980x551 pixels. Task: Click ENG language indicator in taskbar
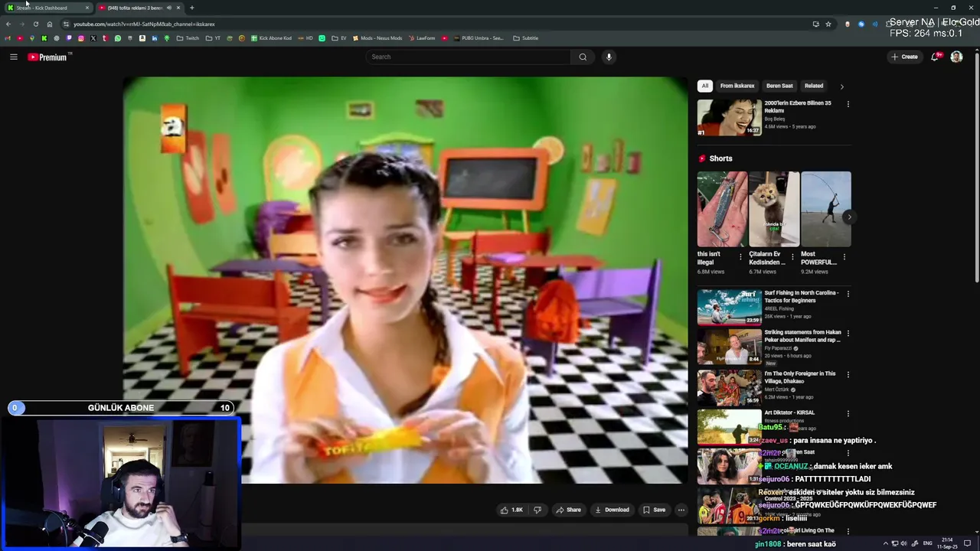point(927,543)
